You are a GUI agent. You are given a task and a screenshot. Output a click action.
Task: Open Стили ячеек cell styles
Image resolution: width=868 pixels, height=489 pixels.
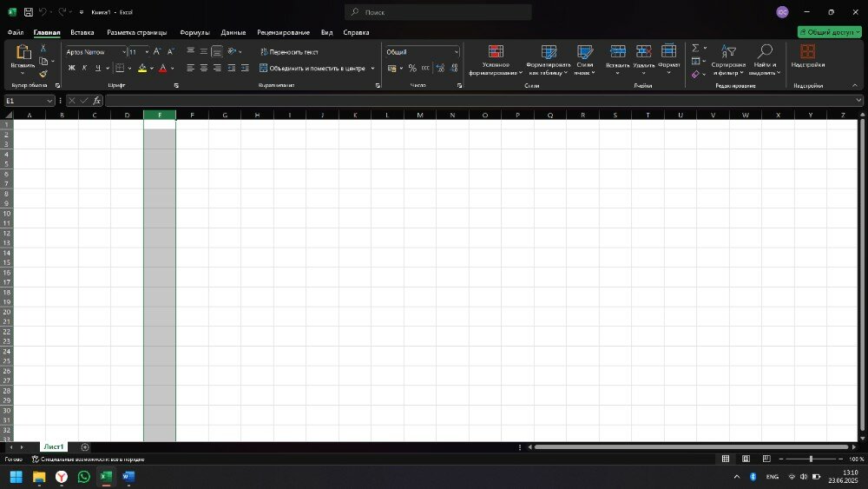coord(584,60)
